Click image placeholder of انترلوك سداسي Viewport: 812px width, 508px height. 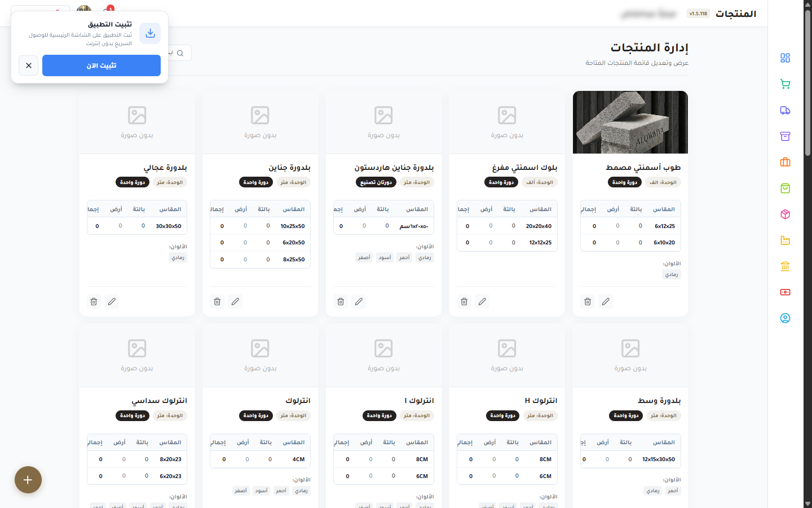pos(137,355)
